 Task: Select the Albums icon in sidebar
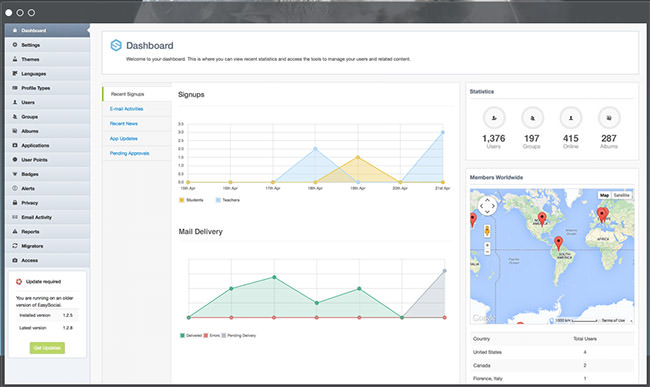click(15, 131)
